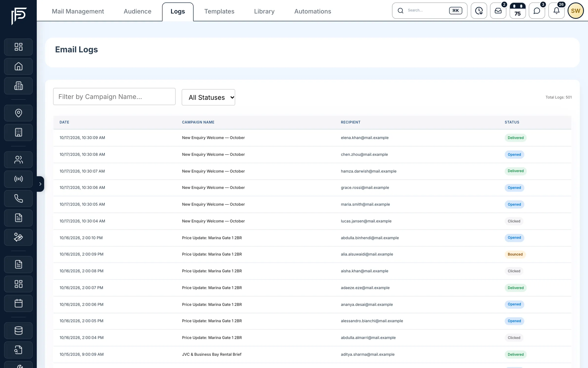The width and height of the screenshot is (588, 368).
Task: Open the All Statuses dropdown
Action: [208, 97]
